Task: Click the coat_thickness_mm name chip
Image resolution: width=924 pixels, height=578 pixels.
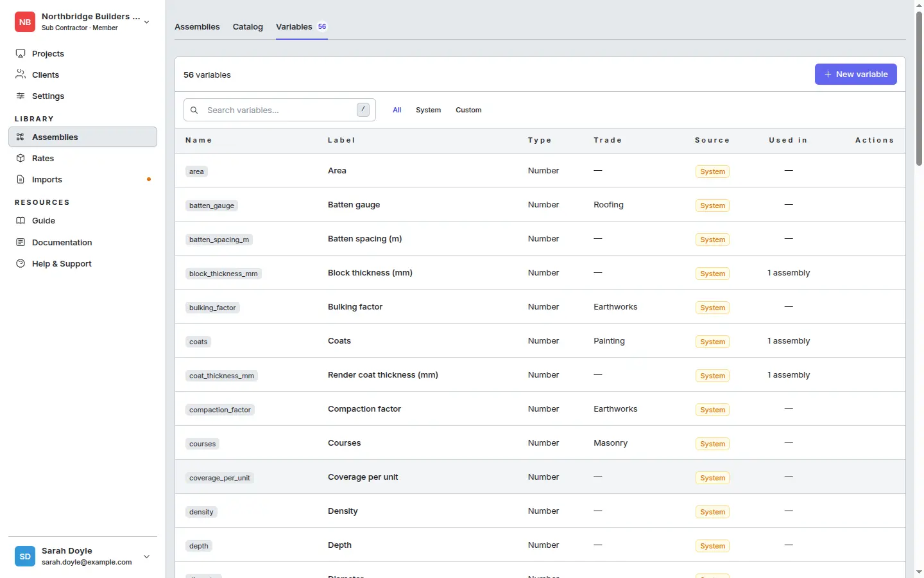Action: (221, 376)
